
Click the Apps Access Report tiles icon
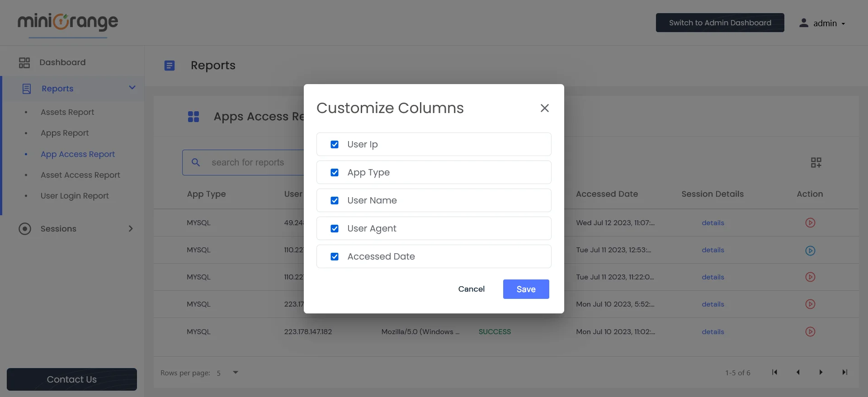click(193, 117)
